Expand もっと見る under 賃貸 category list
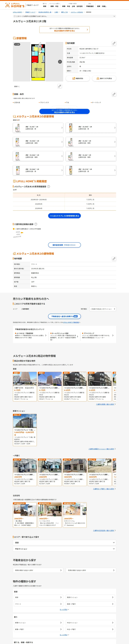Viewport: 129px width, 644px height. 64,610
